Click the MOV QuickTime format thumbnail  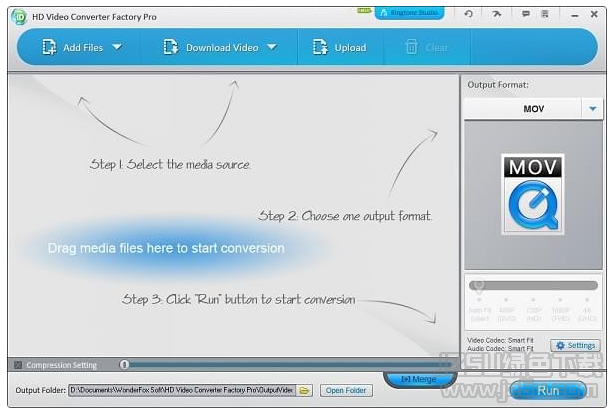click(x=533, y=194)
